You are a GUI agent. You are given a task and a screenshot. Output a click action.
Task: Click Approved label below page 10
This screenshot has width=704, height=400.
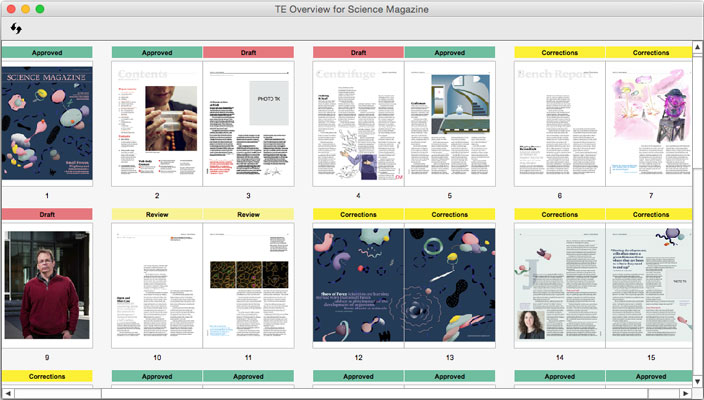pyautogui.click(x=157, y=376)
